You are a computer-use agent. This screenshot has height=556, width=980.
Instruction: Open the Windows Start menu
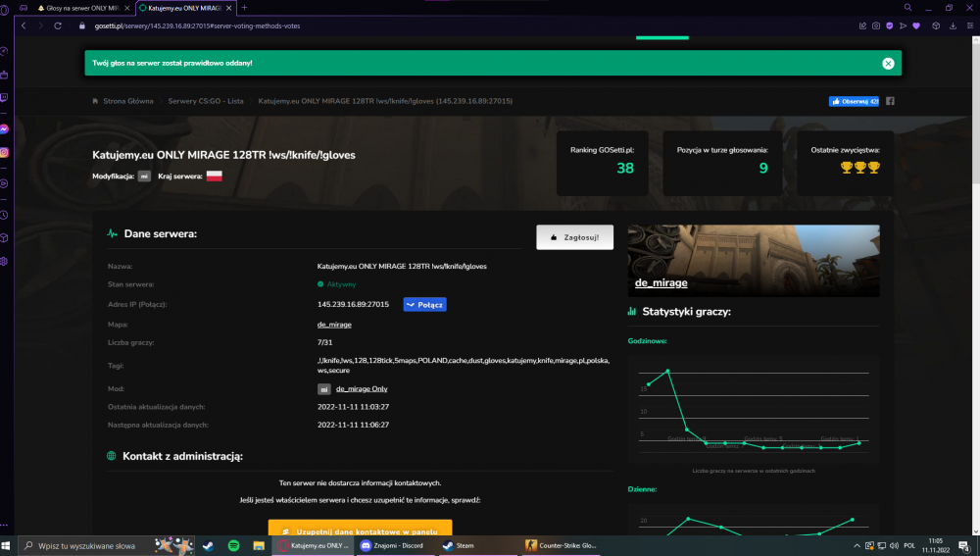6,545
